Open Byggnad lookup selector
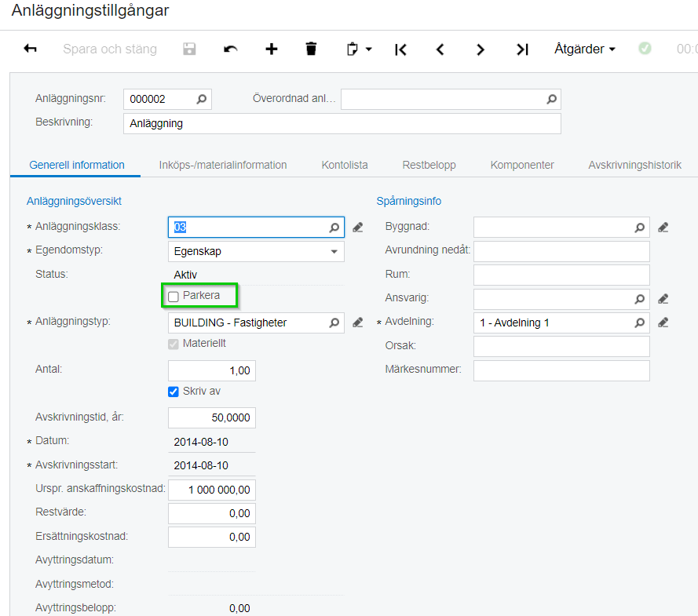The width and height of the screenshot is (698, 616). pyautogui.click(x=640, y=228)
